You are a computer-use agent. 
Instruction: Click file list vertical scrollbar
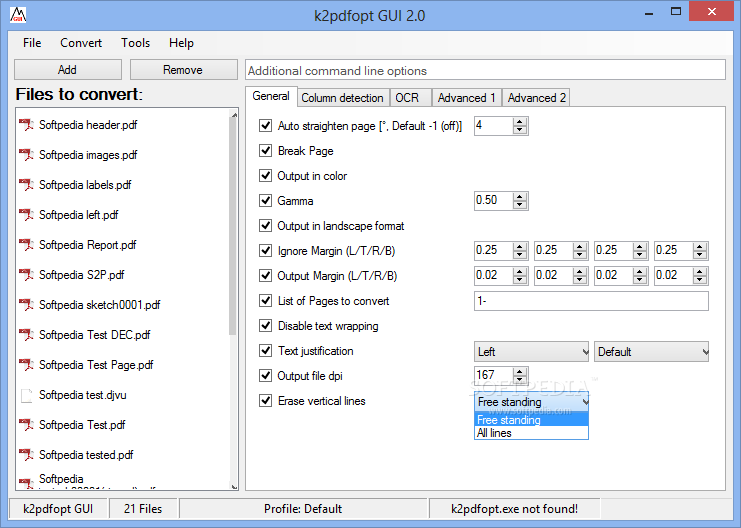point(233,225)
